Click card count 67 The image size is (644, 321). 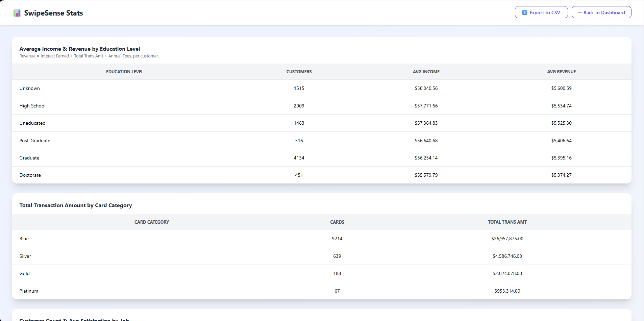tap(337, 291)
